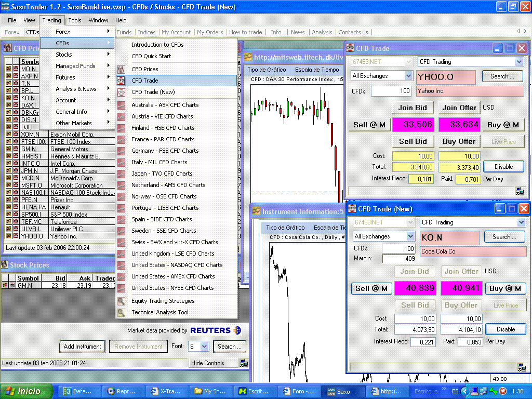Click the Technical Analysis Tool icon
Image resolution: width=532 pixels, height=399 pixels.
pos(121,312)
